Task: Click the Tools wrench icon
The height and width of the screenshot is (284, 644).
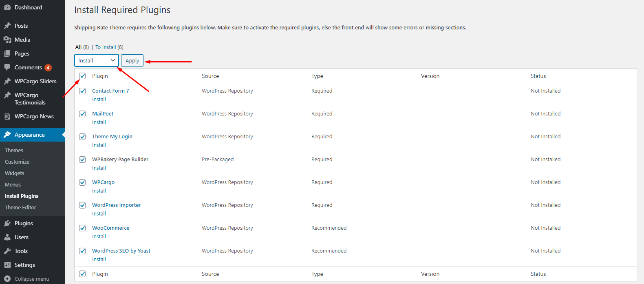Action: 7,251
